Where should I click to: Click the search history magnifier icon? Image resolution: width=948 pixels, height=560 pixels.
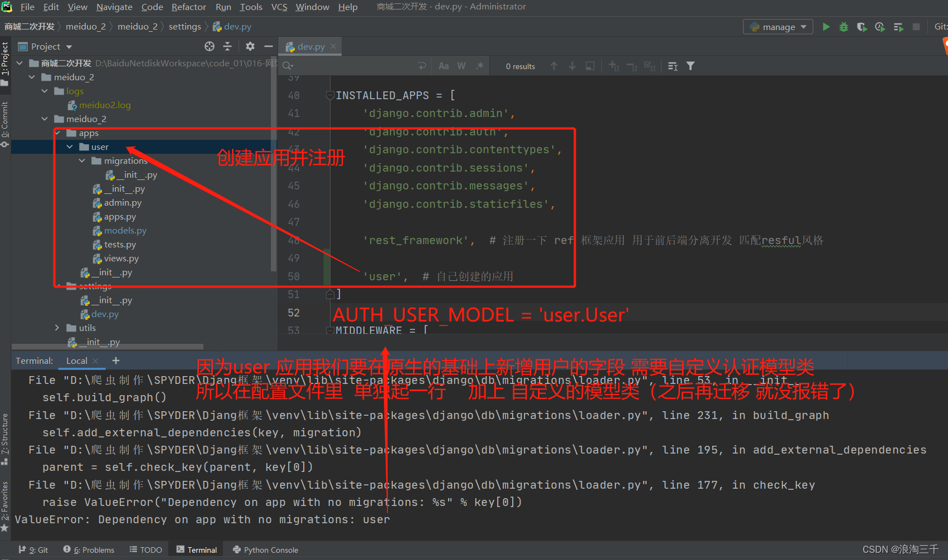coord(288,66)
